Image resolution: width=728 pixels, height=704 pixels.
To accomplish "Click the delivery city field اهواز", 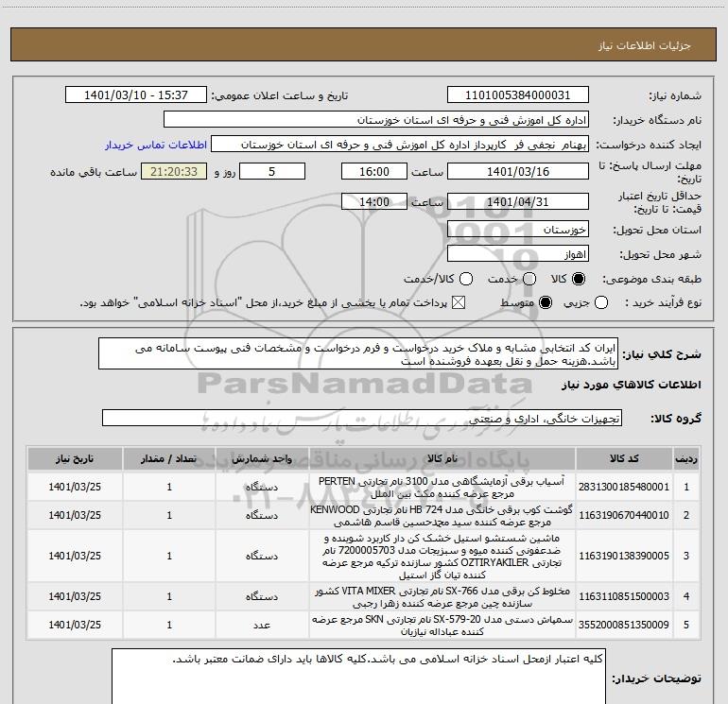I will (x=518, y=254).
